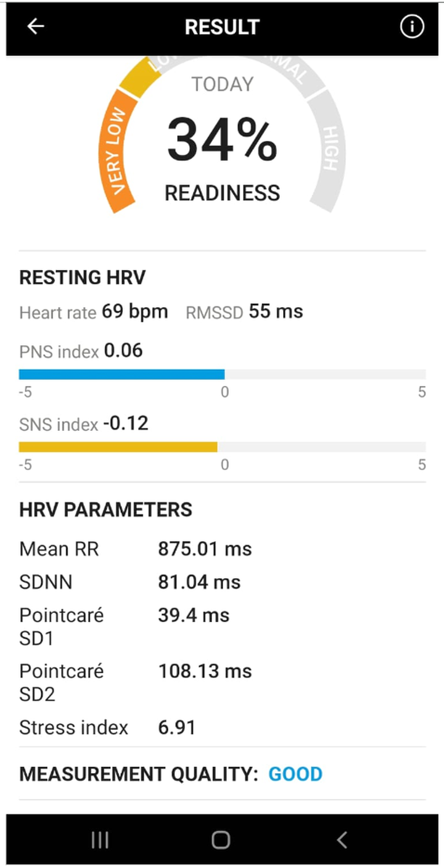Select the SDNN parameter row

tap(129, 582)
